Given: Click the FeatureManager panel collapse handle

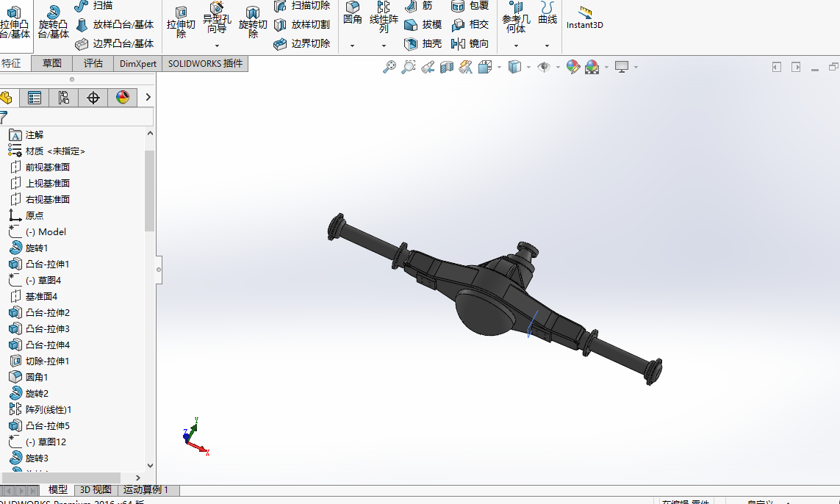Looking at the screenshot, I should pyautogui.click(x=159, y=270).
